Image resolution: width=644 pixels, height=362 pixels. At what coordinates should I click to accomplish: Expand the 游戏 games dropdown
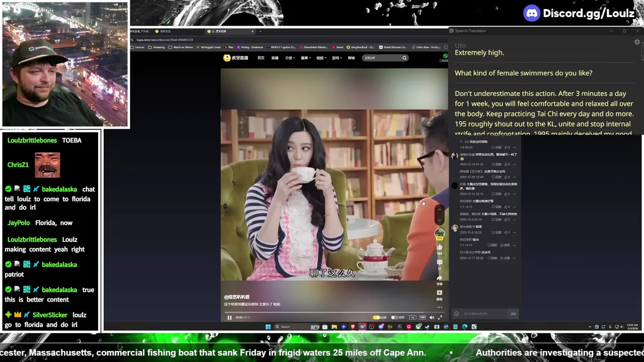(x=337, y=58)
